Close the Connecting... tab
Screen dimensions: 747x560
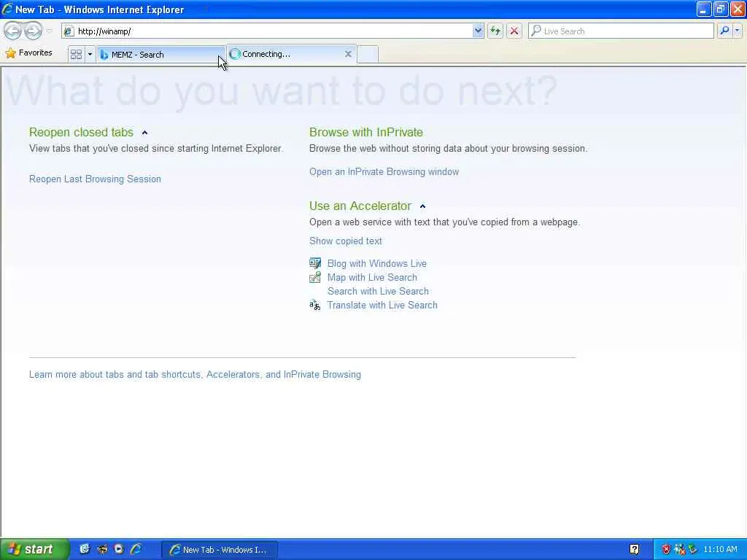point(348,54)
